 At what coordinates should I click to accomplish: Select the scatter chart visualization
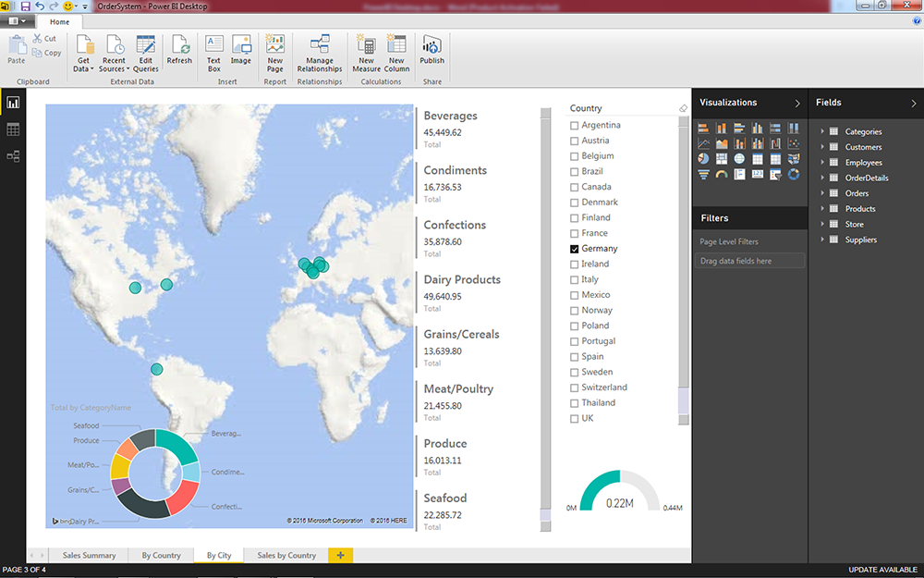coord(794,143)
